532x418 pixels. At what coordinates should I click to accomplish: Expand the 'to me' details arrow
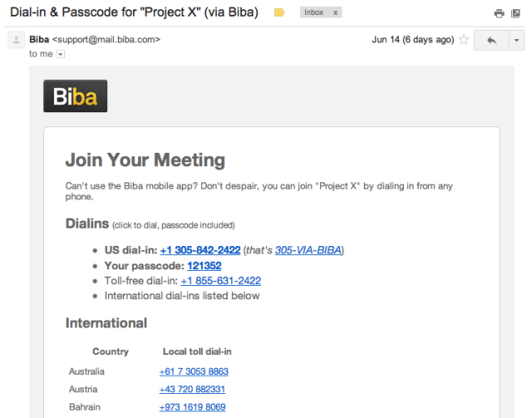coord(60,53)
